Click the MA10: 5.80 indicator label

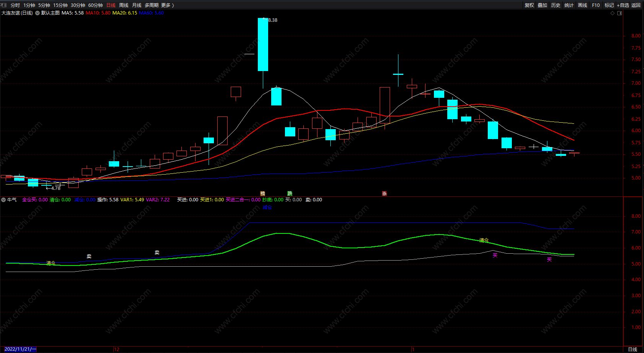coord(98,13)
